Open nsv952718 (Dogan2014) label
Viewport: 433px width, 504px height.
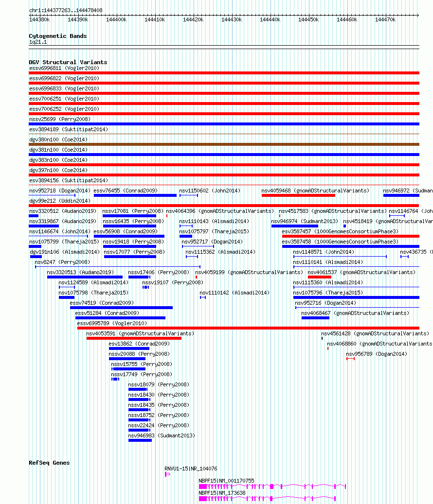point(60,191)
